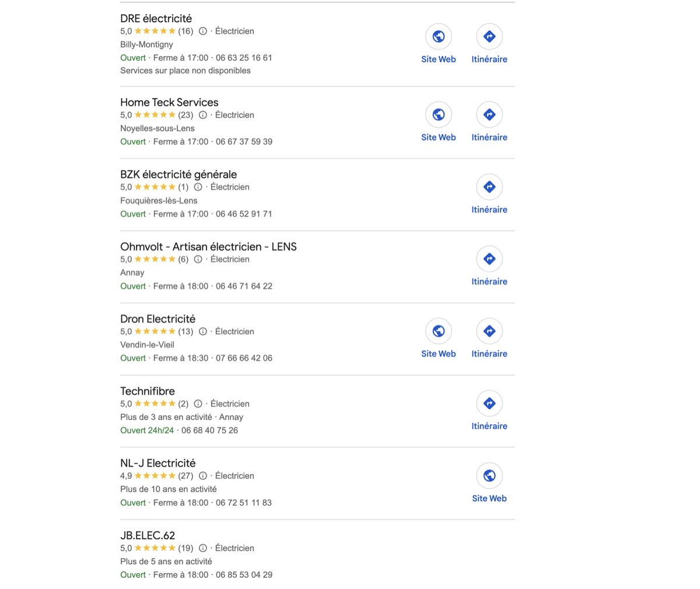Viewport: 700px width, 589px height.
Task: Click Ohmvolt's blue directions arrow icon
Action: [x=489, y=258]
